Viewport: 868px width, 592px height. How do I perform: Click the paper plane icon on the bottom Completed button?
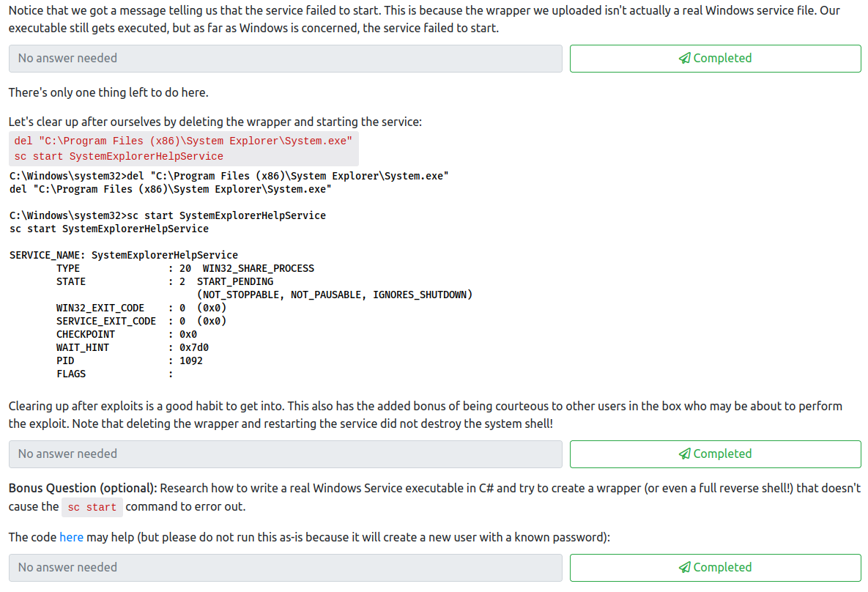[x=684, y=568]
